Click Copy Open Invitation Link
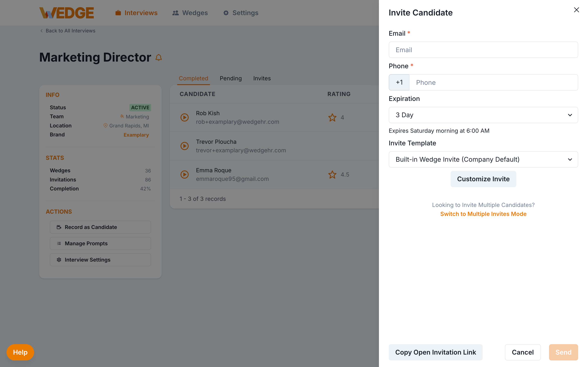 click(435, 352)
